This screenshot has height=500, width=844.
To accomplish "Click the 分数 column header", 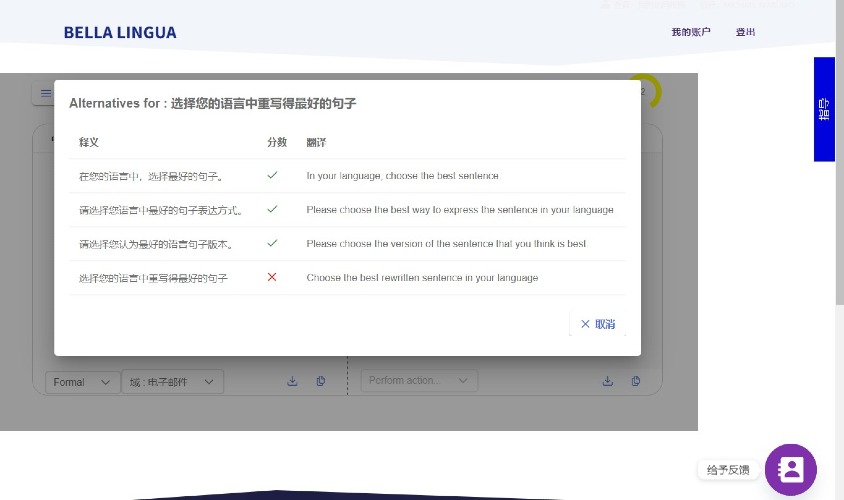I will tap(277, 142).
